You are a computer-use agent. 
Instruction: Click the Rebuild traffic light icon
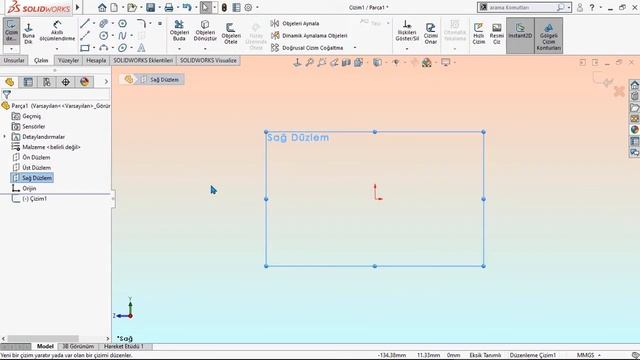coord(224,7)
